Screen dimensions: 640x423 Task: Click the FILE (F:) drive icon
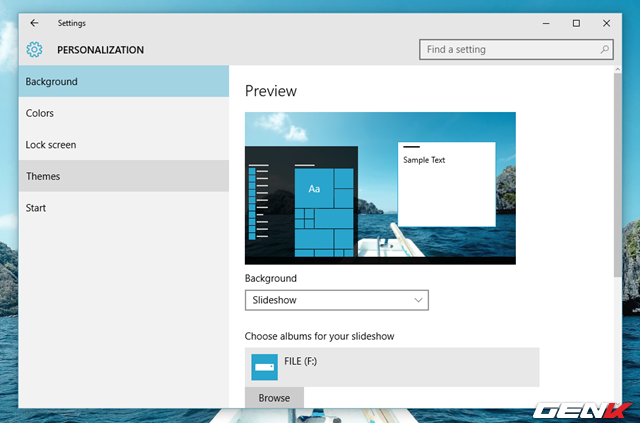tap(264, 367)
